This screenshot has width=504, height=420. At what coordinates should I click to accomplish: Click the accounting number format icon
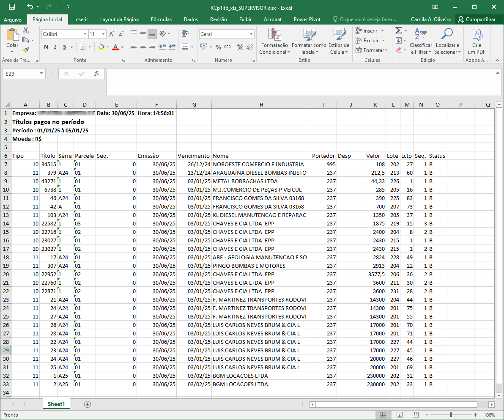click(x=204, y=47)
